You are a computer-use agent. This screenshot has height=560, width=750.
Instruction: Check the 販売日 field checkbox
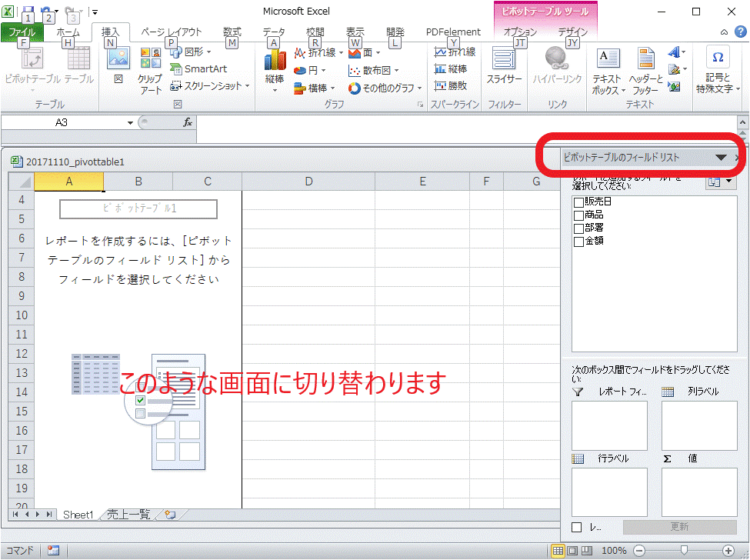[x=578, y=202]
